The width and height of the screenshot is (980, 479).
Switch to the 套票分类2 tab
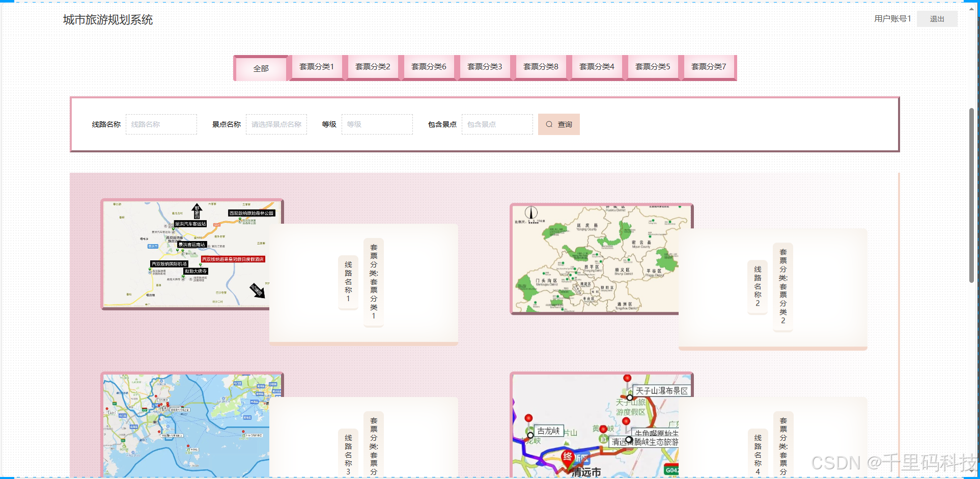tap(373, 67)
